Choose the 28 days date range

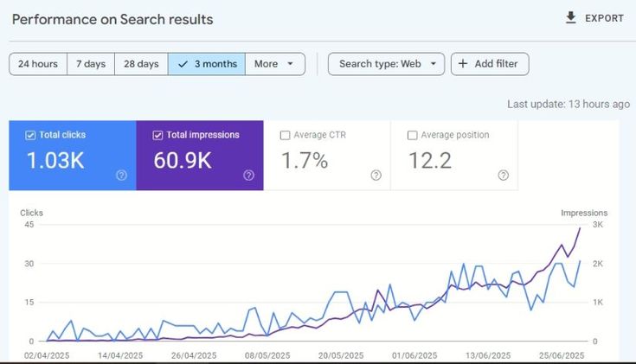pos(141,64)
